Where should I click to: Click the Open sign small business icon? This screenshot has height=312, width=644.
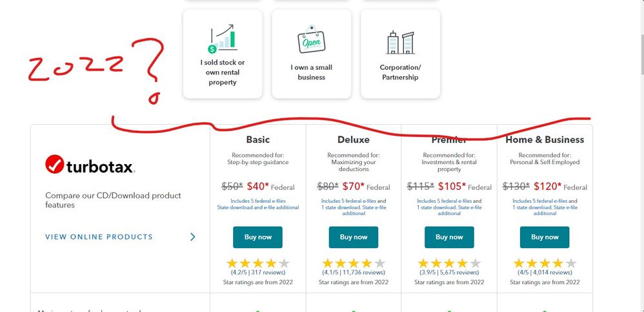[311, 39]
